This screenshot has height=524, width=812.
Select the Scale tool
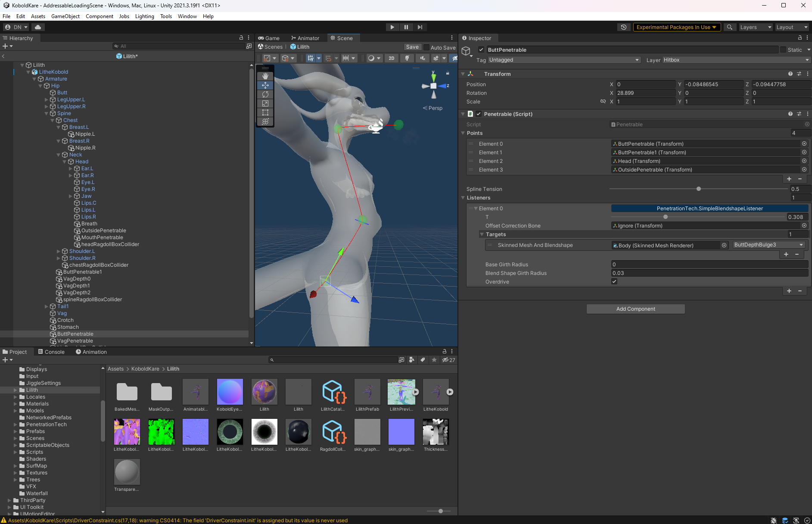click(265, 103)
